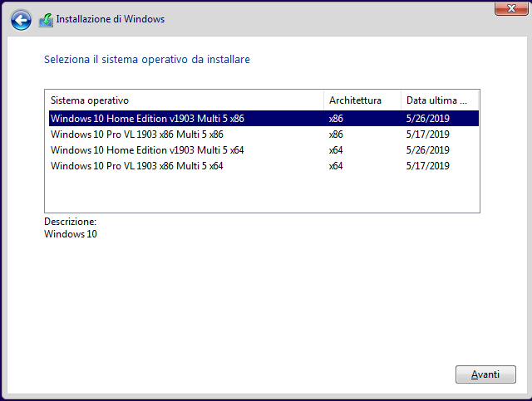Click x64 architecture cell of Pro VL row
The image size is (532, 401).
click(x=336, y=166)
